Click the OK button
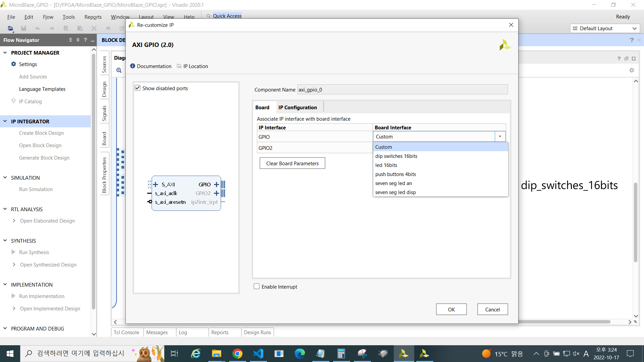Image resolution: width=644 pixels, height=362 pixels. 451,309
